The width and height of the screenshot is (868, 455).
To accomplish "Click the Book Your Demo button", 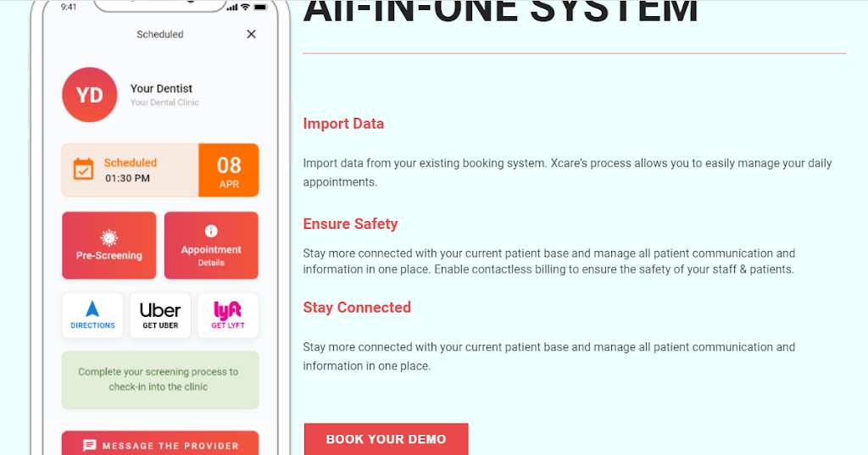I will pyautogui.click(x=386, y=439).
